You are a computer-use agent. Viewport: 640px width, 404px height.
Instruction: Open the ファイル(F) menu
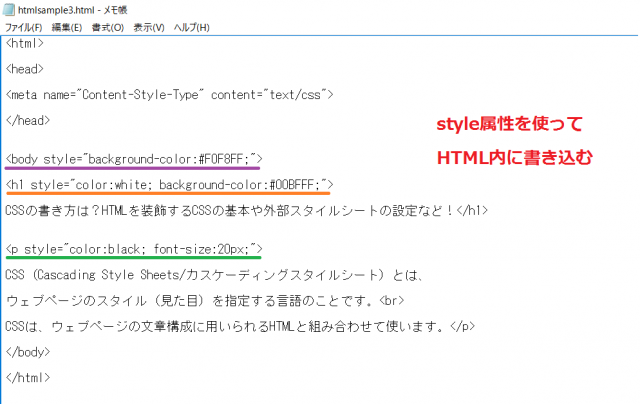(24, 28)
